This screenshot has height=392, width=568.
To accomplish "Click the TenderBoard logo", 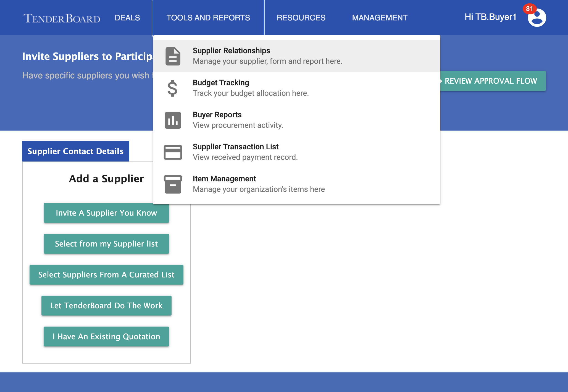I will click(62, 18).
